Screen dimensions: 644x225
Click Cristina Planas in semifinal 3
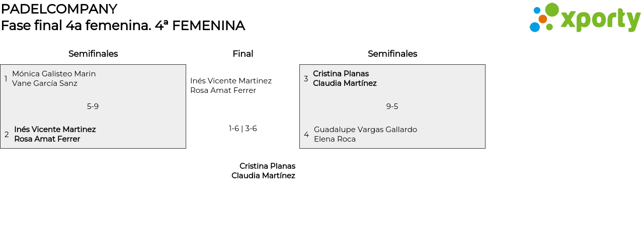pos(341,74)
